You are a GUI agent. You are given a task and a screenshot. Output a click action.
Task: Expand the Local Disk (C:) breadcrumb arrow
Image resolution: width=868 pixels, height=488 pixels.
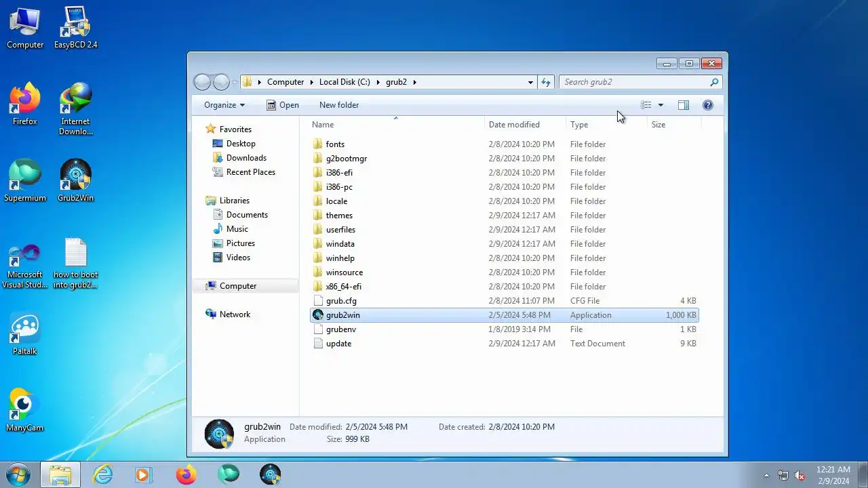pos(377,82)
